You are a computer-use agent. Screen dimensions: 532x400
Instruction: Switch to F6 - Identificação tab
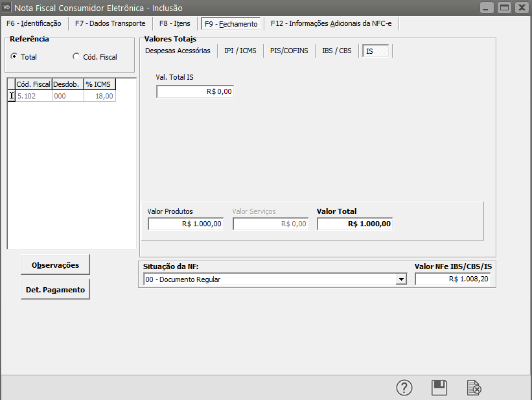34,23
